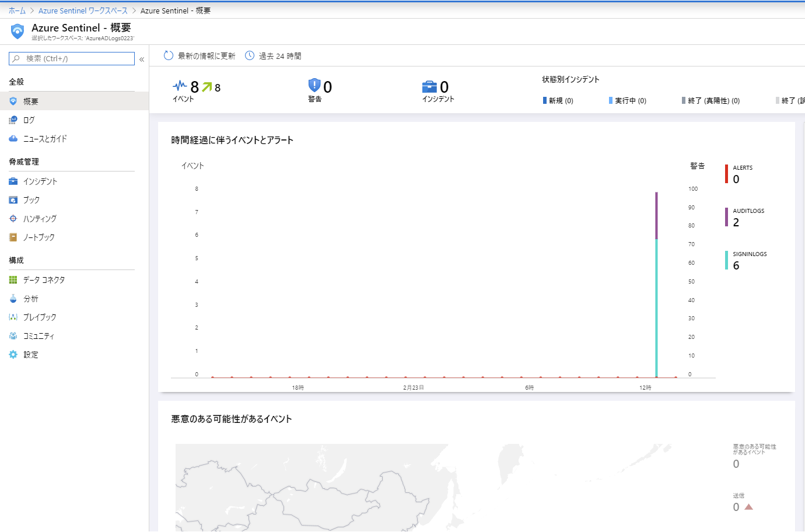Viewport: 805px width, 532px height.
Task: Click the ノートブック notebook icon
Action: coord(13,237)
